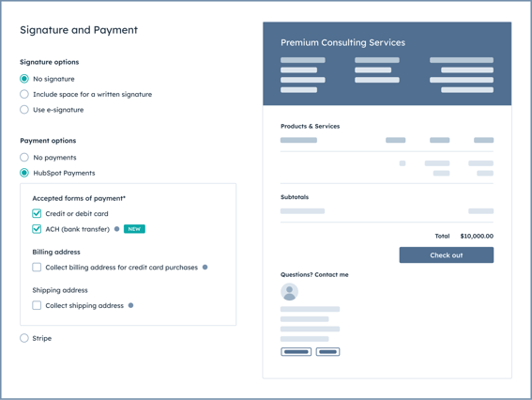Select the Stripe payment option
This screenshot has height=400, width=532.
pyautogui.click(x=24, y=338)
